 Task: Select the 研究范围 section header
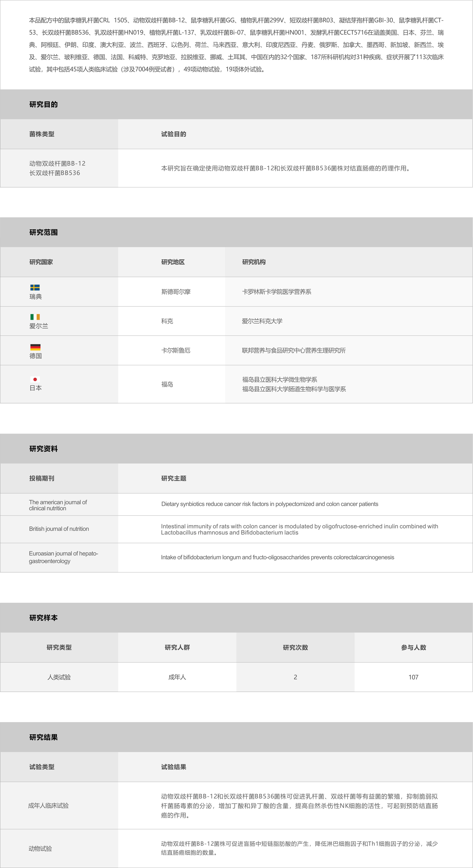236,232
